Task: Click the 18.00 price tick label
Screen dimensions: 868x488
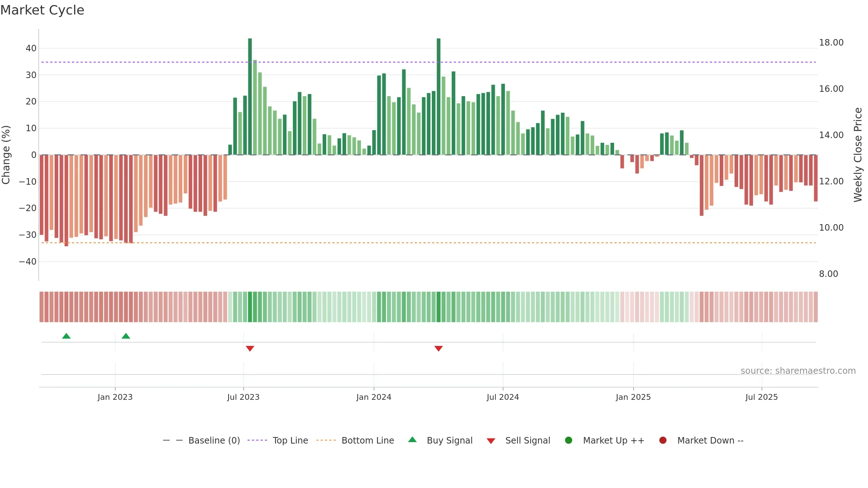Action: (x=831, y=42)
